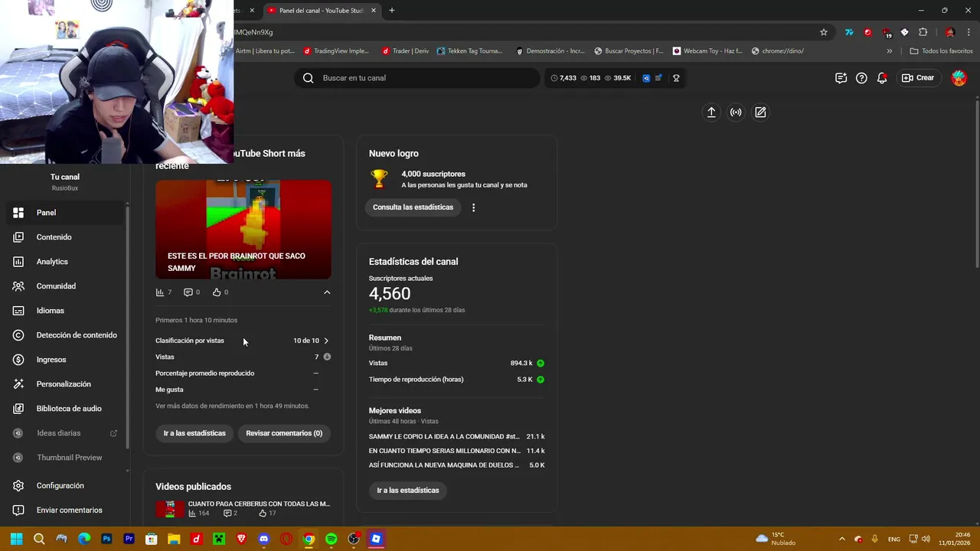Open the Windows Start menu

[17, 539]
